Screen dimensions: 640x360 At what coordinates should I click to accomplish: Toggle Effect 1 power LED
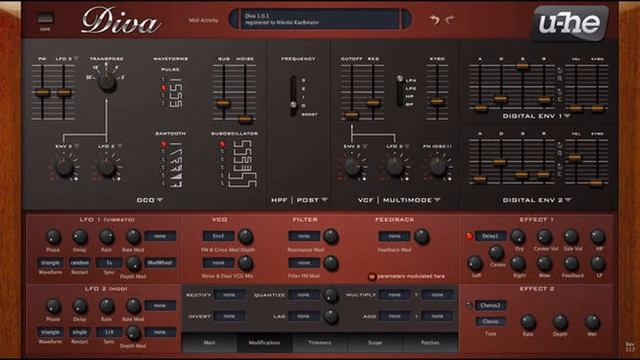(x=469, y=236)
